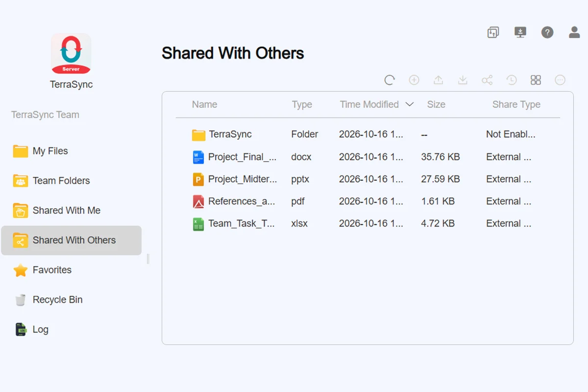
Task: Click the TerraSync Team label
Action: pyautogui.click(x=45, y=115)
